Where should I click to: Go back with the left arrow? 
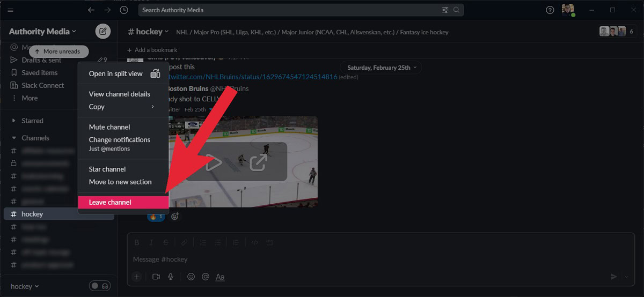click(x=91, y=10)
